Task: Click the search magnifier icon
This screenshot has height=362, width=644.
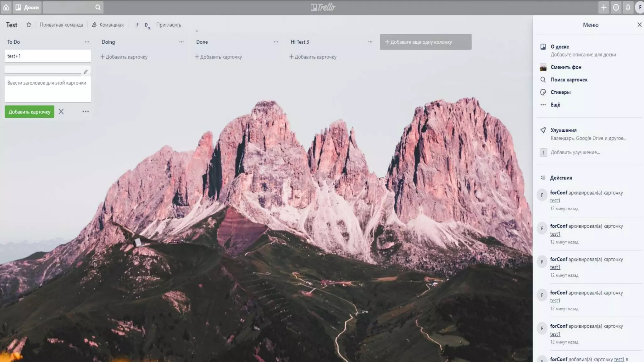Action: (x=98, y=7)
